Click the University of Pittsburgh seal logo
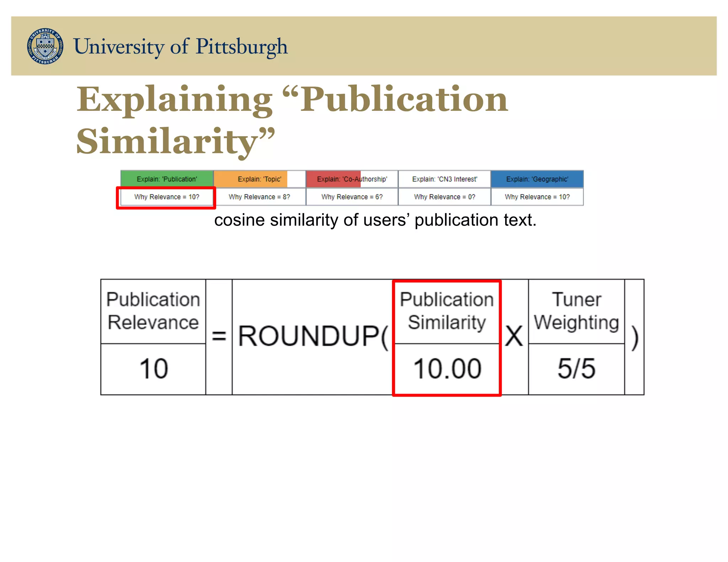The width and height of the screenshot is (728, 562). click(45, 47)
